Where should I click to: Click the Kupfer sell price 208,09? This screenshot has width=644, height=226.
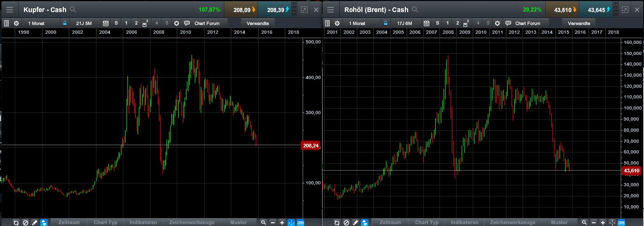(242, 9)
